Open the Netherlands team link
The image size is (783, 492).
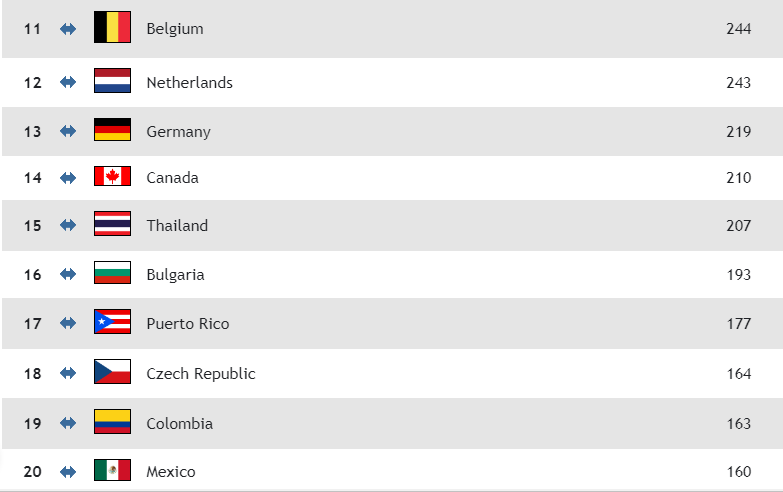189,83
